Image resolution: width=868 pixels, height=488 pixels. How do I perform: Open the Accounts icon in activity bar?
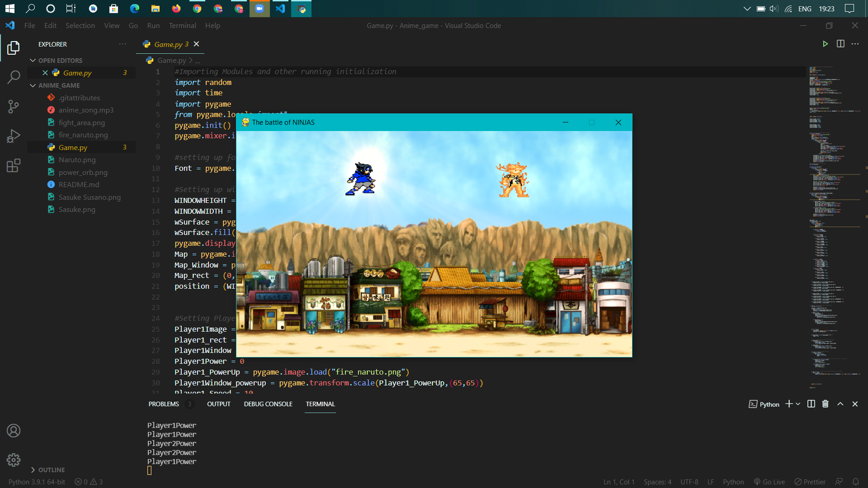click(14, 431)
